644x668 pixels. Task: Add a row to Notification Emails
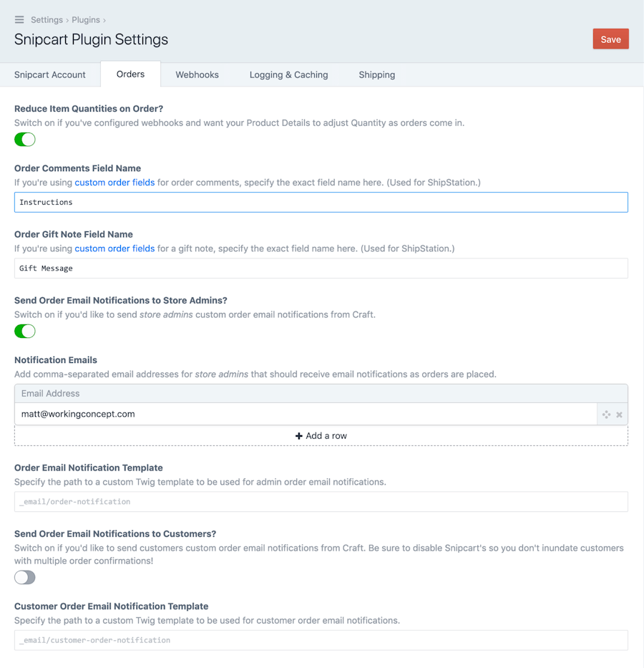tap(321, 436)
